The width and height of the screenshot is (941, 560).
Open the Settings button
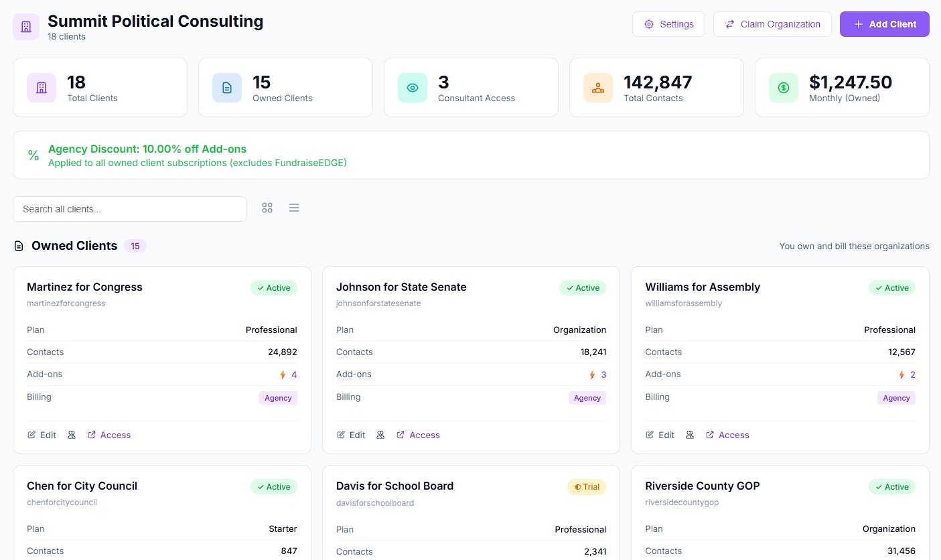(668, 24)
